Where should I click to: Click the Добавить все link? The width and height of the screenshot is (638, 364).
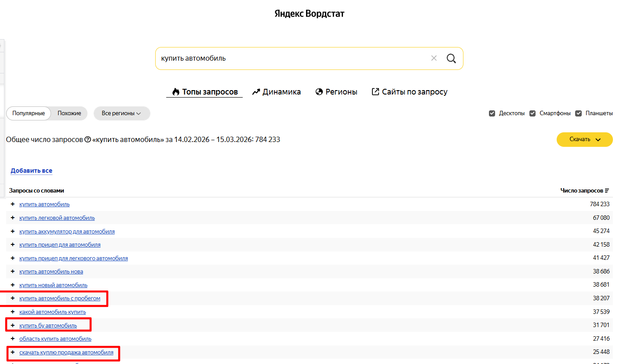click(x=32, y=171)
